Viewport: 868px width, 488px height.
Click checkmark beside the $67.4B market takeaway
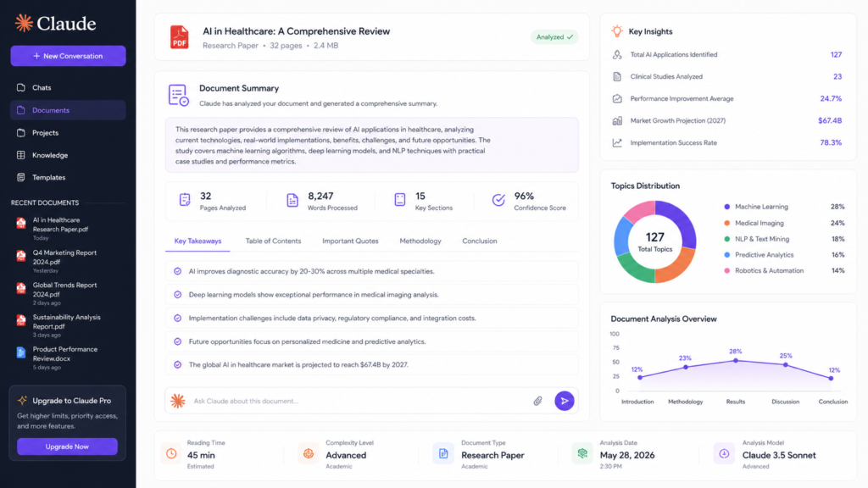pyautogui.click(x=178, y=364)
